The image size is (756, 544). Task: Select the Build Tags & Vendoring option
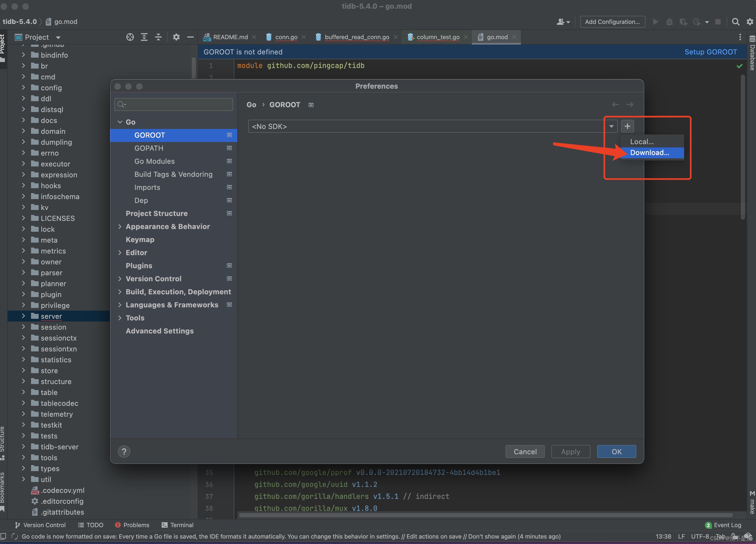(173, 174)
